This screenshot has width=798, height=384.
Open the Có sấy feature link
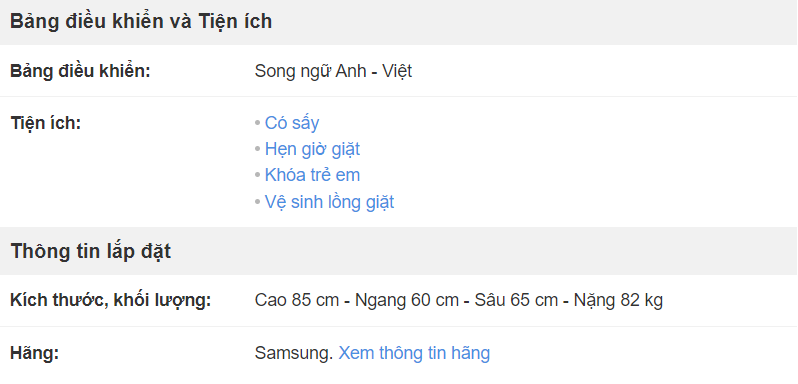coord(292,124)
